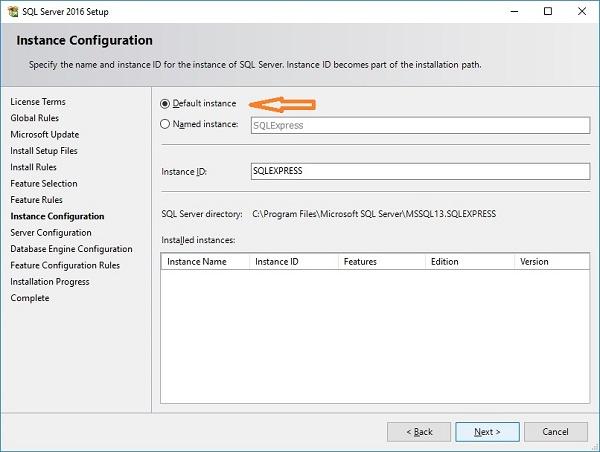Go back with the Back button
600x452 pixels.
point(418,431)
